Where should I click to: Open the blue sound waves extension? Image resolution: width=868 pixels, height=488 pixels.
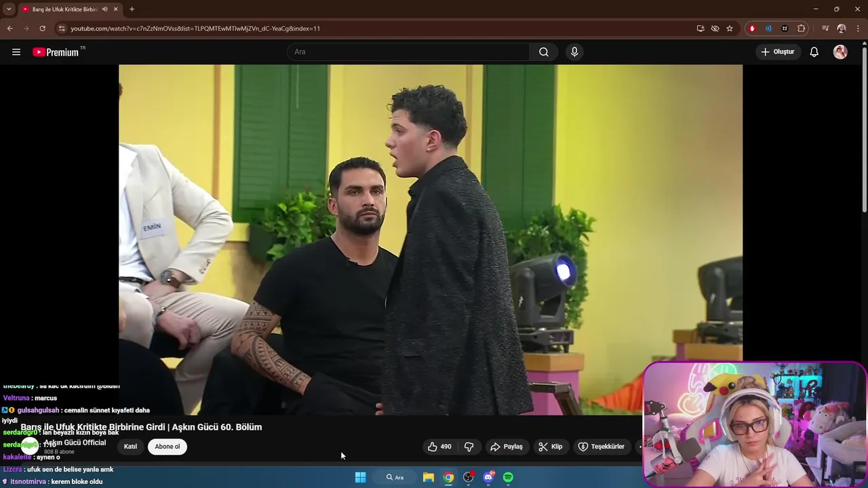768,28
